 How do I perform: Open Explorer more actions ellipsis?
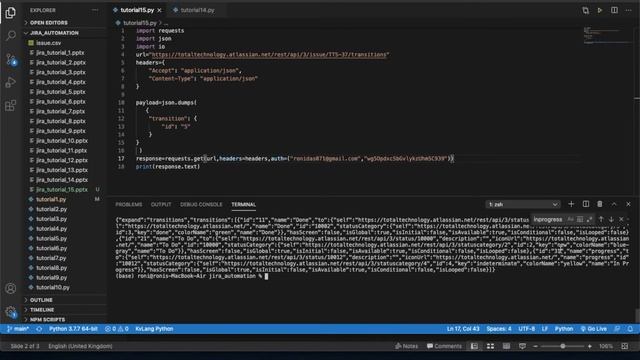[x=95, y=10]
